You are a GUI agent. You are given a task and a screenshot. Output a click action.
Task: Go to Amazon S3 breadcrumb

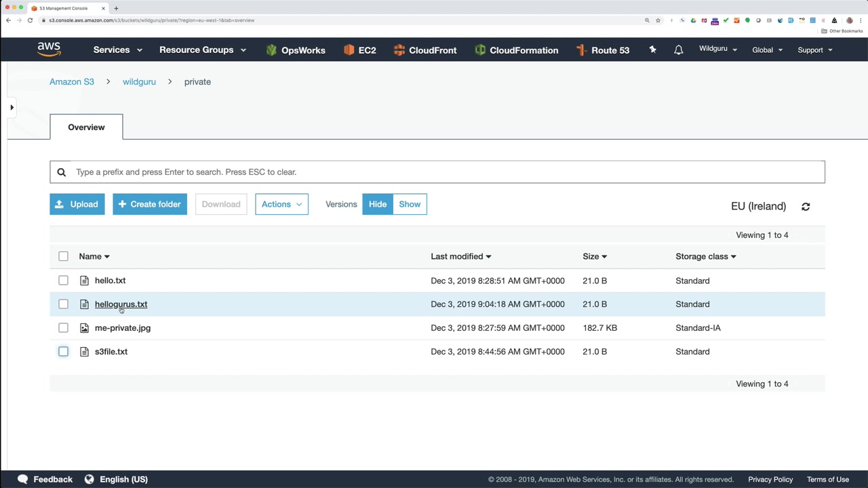coord(72,82)
